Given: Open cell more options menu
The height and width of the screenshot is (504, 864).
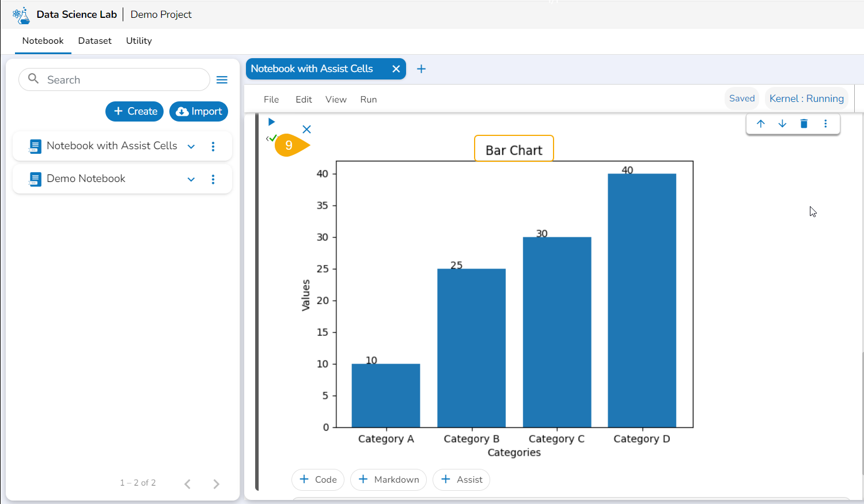Looking at the screenshot, I should [825, 124].
